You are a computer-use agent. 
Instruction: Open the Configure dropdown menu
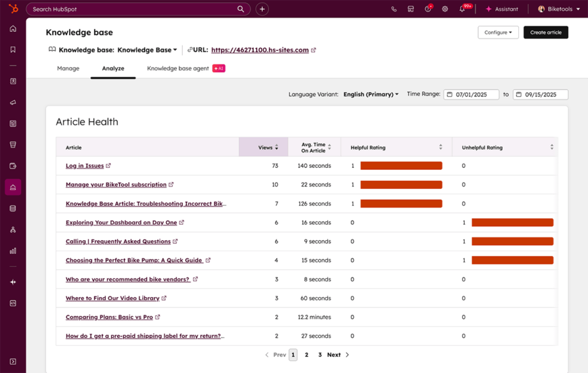[498, 32]
